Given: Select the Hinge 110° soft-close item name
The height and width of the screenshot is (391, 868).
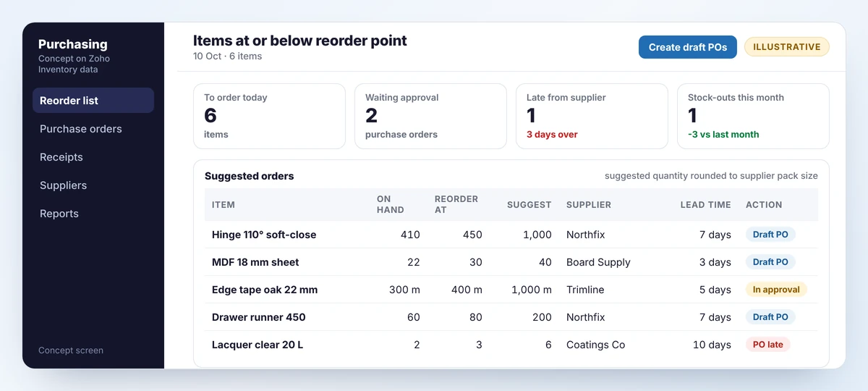Looking at the screenshot, I should click(264, 235).
